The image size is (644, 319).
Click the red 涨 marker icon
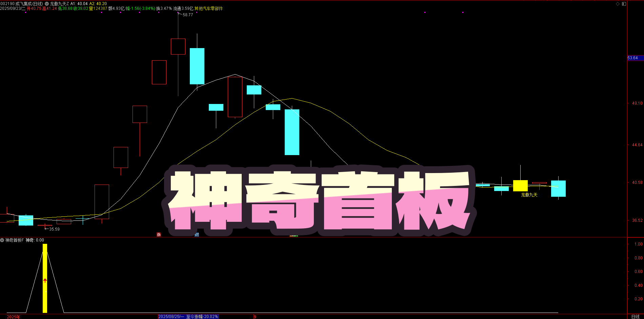tap(159, 234)
